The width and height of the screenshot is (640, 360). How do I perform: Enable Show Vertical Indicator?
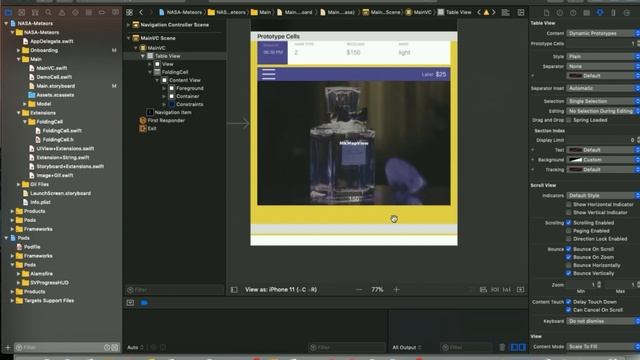(569, 212)
